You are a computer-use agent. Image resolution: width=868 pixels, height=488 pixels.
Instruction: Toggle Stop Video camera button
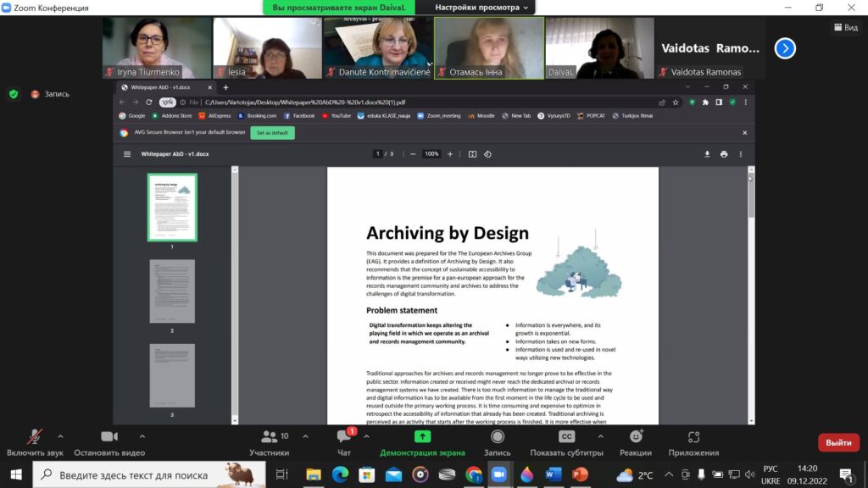[x=109, y=437]
